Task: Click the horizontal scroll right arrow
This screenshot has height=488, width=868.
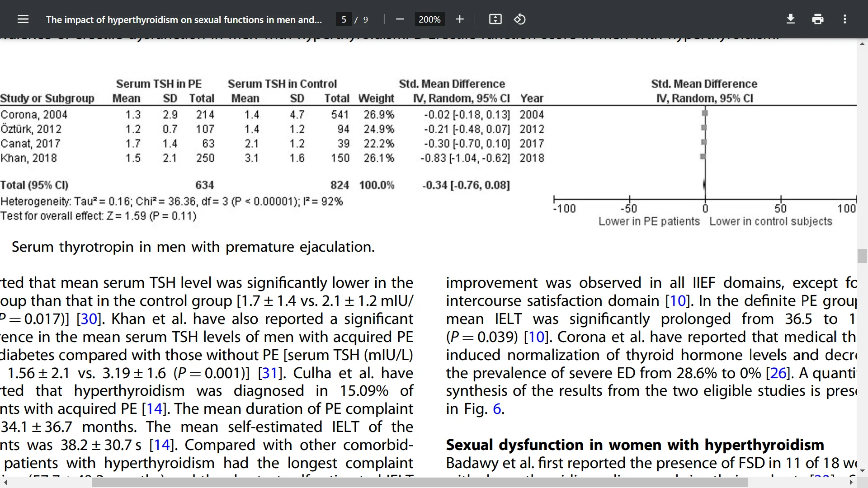Action: coord(851,483)
